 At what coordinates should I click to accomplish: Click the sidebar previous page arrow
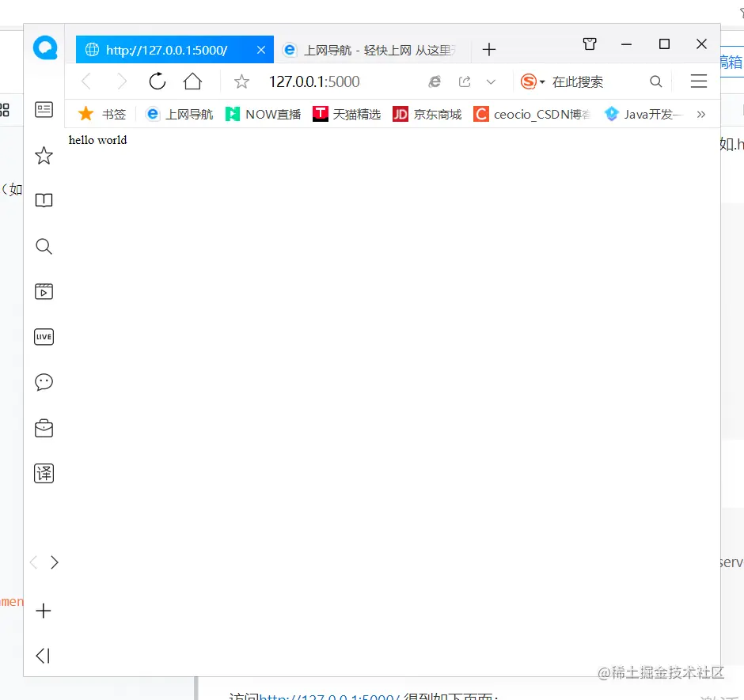pos(33,562)
